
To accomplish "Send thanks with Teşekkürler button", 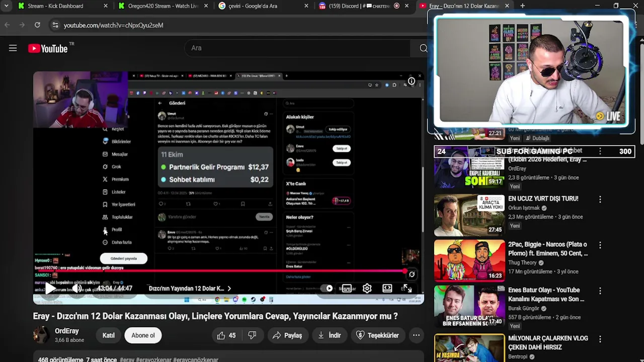I will (377, 335).
